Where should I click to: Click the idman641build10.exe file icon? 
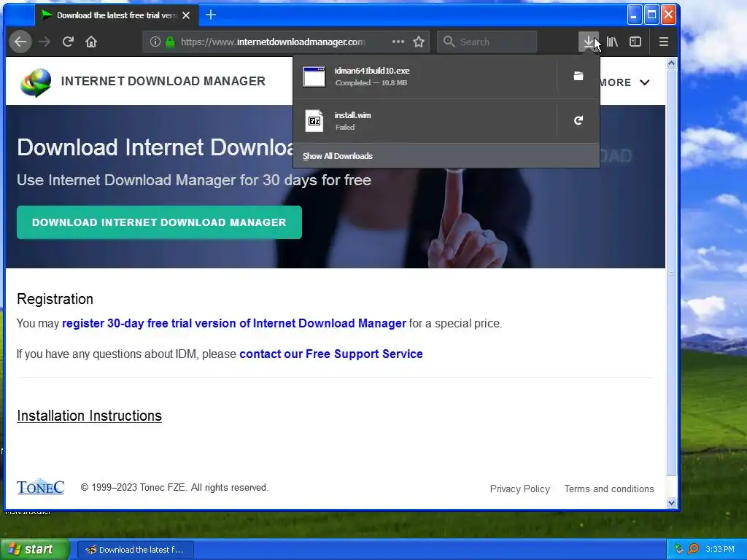coord(314,77)
